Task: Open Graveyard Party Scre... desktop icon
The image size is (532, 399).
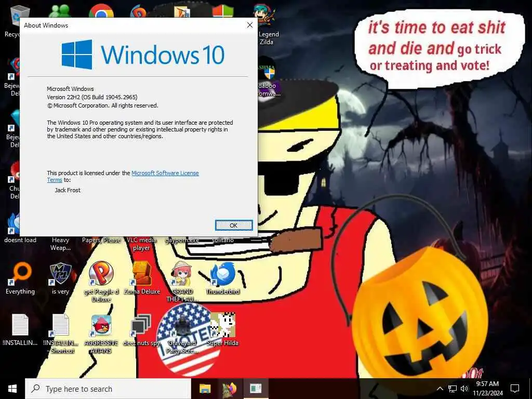Action: [182, 333]
